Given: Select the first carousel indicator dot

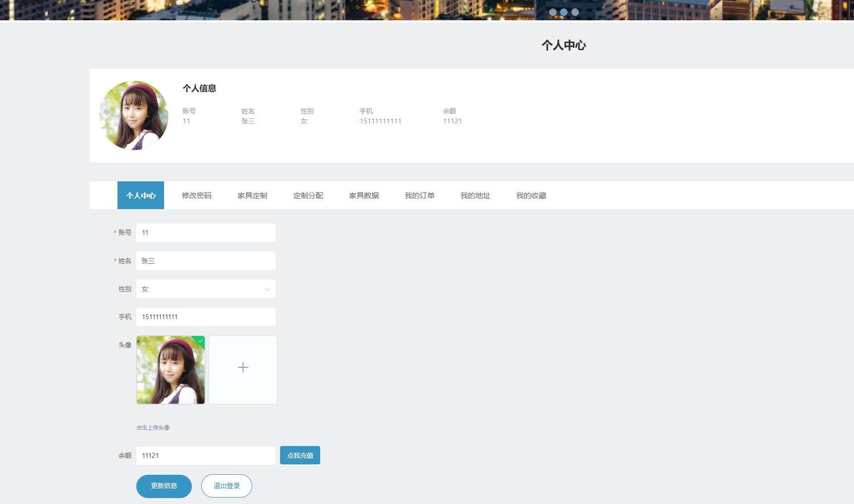Looking at the screenshot, I should [x=553, y=12].
